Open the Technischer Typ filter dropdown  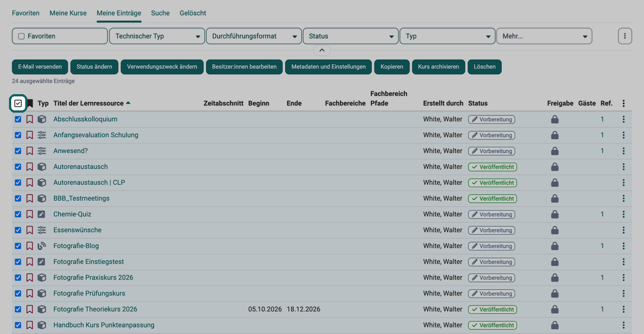(x=157, y=36)
